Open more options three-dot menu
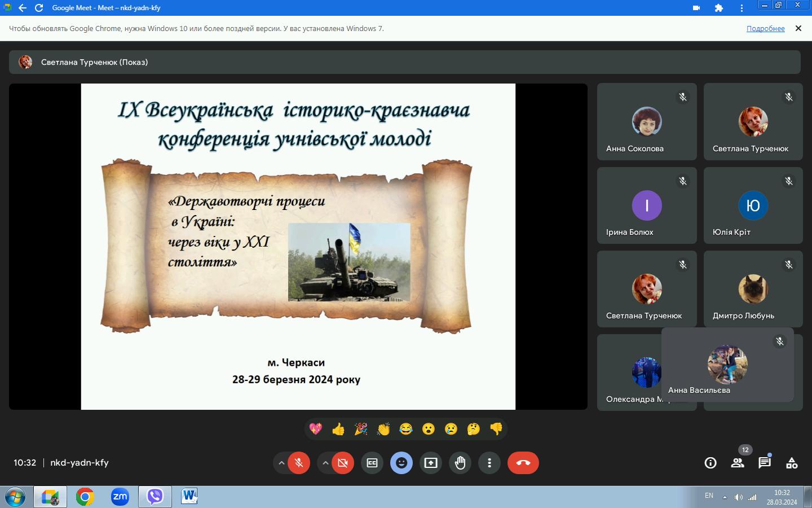The height and width of the screenshot is (508, 812). (489, 463)
